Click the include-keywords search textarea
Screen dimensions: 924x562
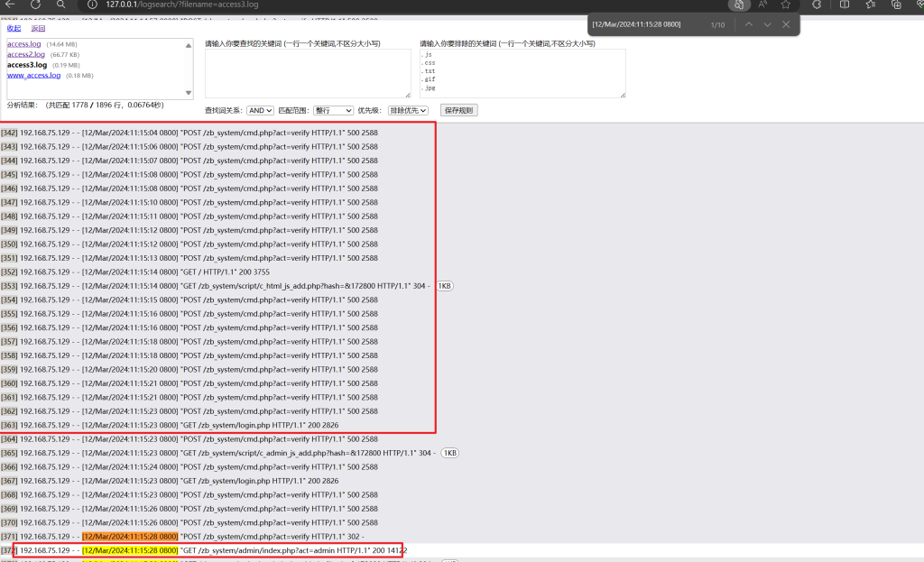click(x=308, y=73)
